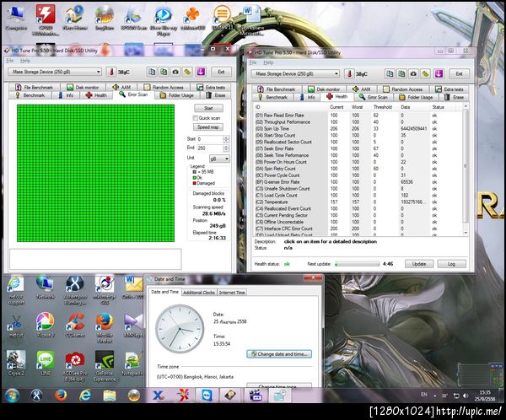The width and height of the screenshot is (506, 420).
Task: Click the End value stepper arrows
Action: 226,148
